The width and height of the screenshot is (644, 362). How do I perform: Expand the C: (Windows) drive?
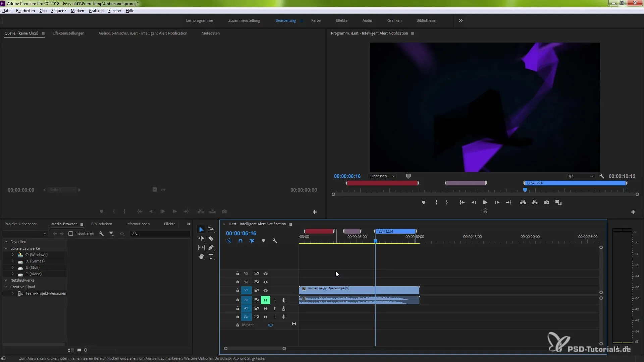[x=13, y=255]
